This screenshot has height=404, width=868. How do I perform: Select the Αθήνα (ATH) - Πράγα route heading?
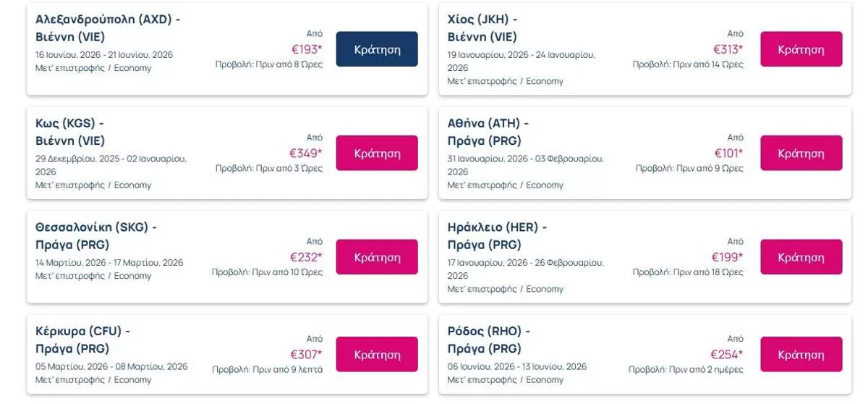488,132
